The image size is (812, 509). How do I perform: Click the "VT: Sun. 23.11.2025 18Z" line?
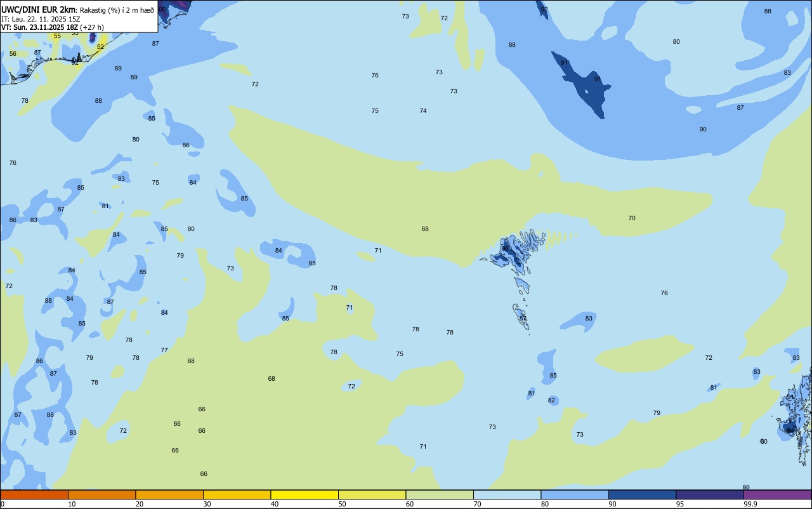(40, 27)
